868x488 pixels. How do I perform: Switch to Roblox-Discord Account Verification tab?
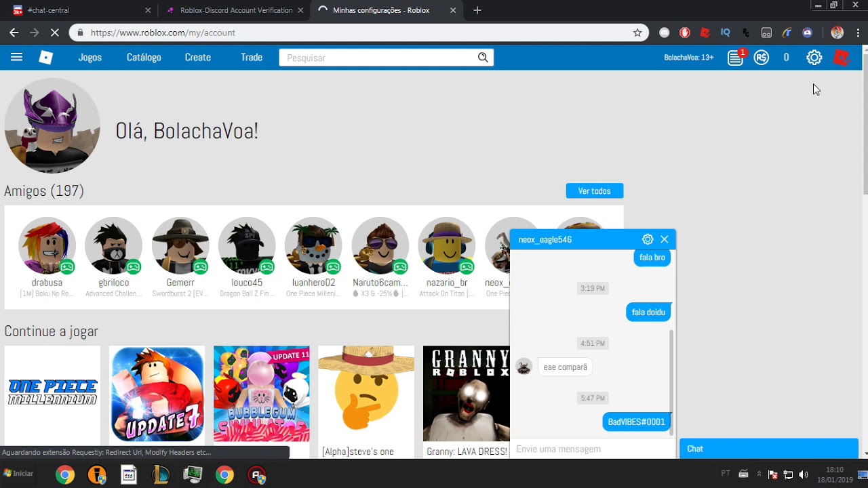[236, 10]
